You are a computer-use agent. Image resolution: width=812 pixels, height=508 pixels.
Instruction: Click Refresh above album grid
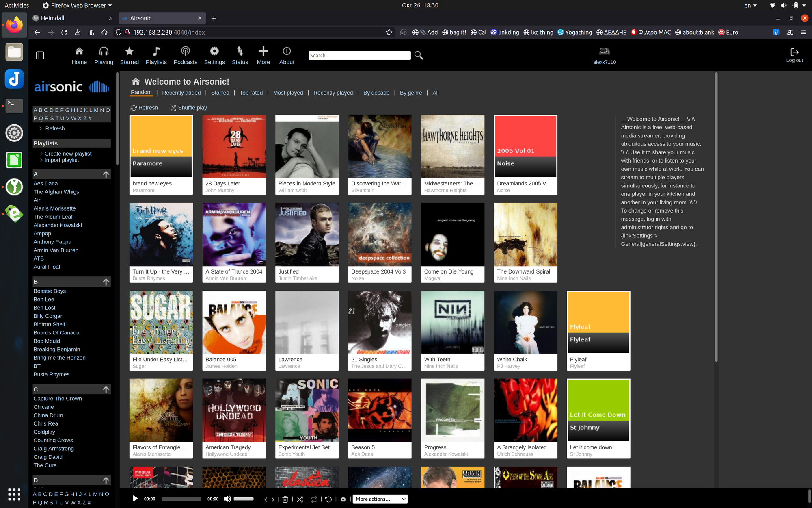click(x=144, y=108)
